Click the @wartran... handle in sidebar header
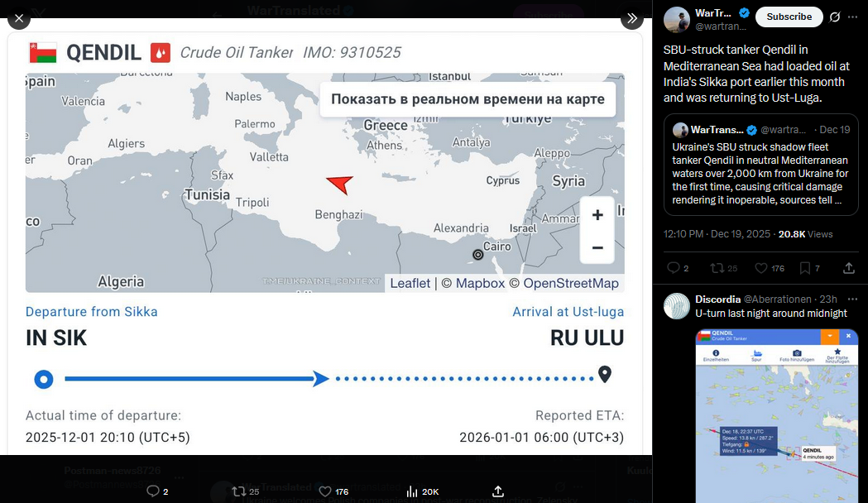The width and height of the screenshot is (868, 503). pyautogui.click(x=720, y=26)
